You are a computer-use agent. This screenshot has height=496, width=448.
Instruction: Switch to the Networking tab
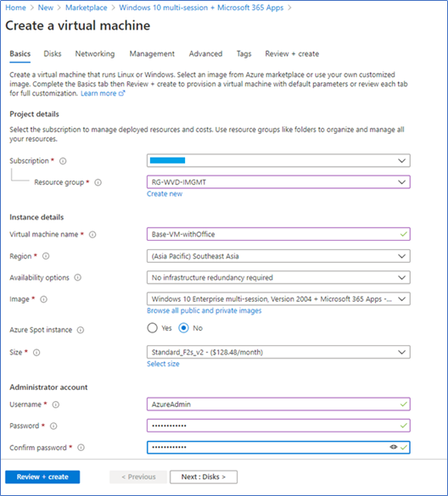(x=95, y=53)
